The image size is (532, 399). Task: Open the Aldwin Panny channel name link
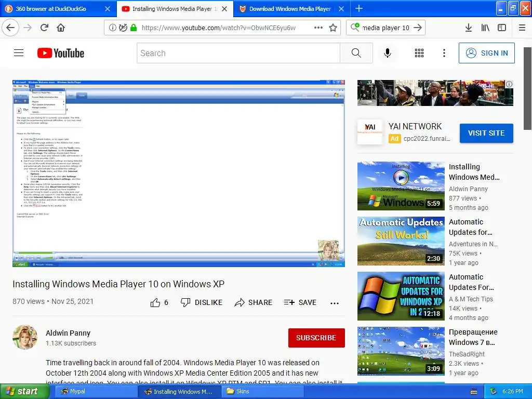tap(68, 333)
